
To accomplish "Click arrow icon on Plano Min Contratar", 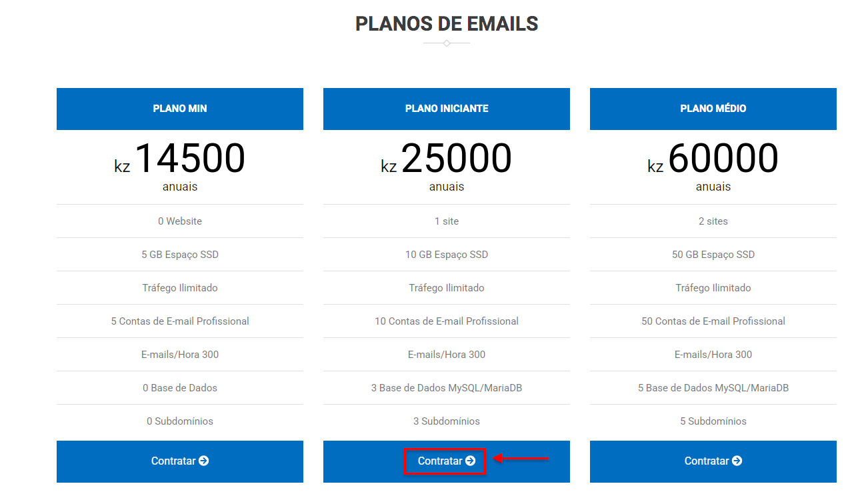I will [204, 461].
